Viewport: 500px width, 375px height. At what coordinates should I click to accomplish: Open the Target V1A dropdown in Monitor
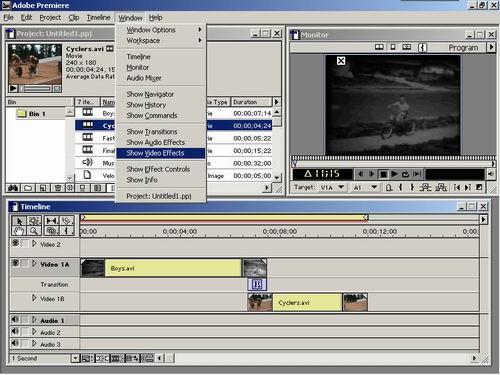pos(341,187)
